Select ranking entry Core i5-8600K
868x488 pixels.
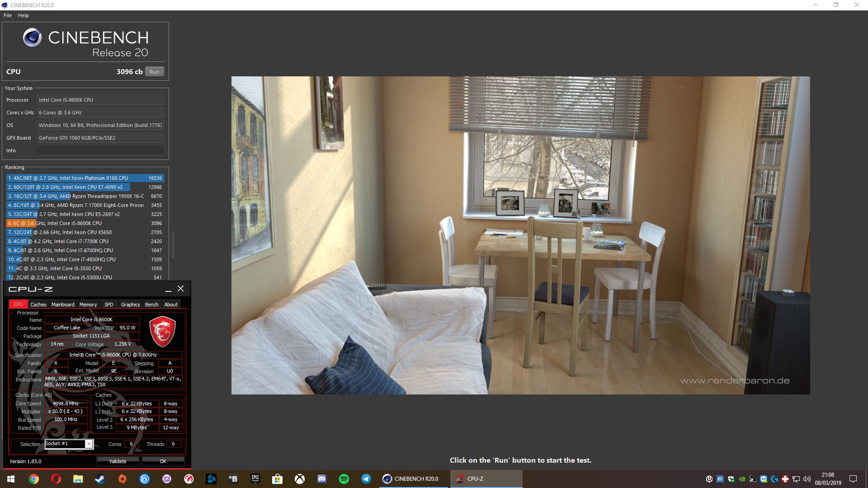click(85, 223)
